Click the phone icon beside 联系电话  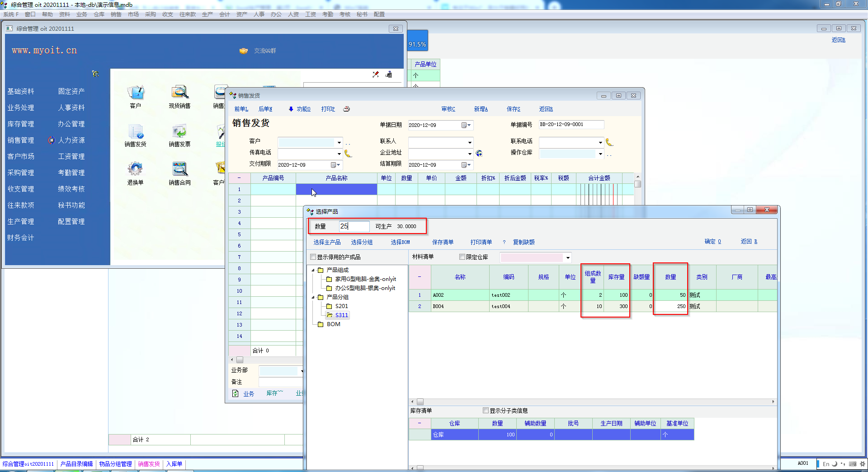[609, 142]
